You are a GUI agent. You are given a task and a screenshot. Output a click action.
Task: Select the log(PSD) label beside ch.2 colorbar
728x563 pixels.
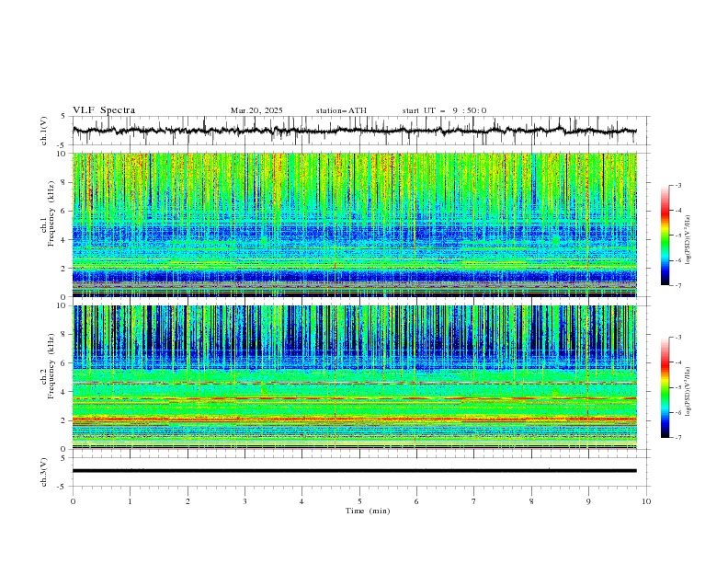[x=688, y=392]
